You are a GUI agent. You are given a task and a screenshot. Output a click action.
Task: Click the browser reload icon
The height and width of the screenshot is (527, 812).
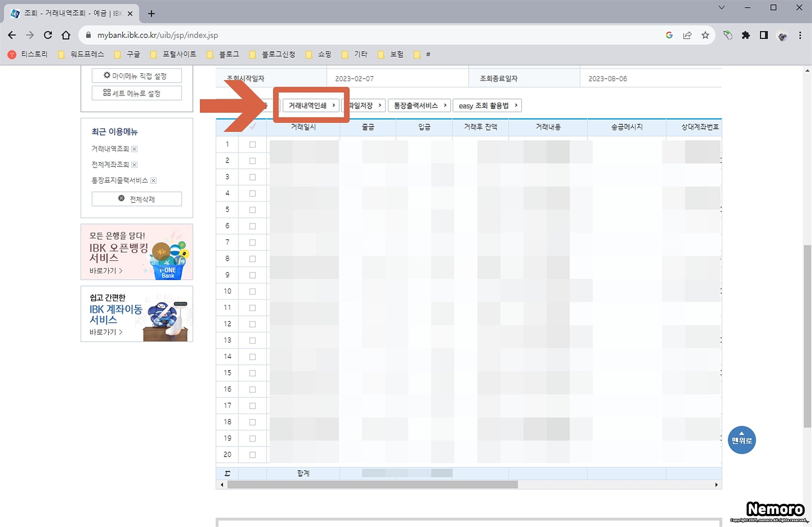click(48, 35)
